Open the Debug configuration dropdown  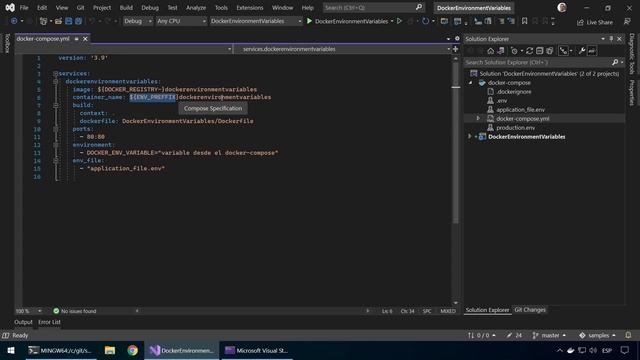pos(138,21)
